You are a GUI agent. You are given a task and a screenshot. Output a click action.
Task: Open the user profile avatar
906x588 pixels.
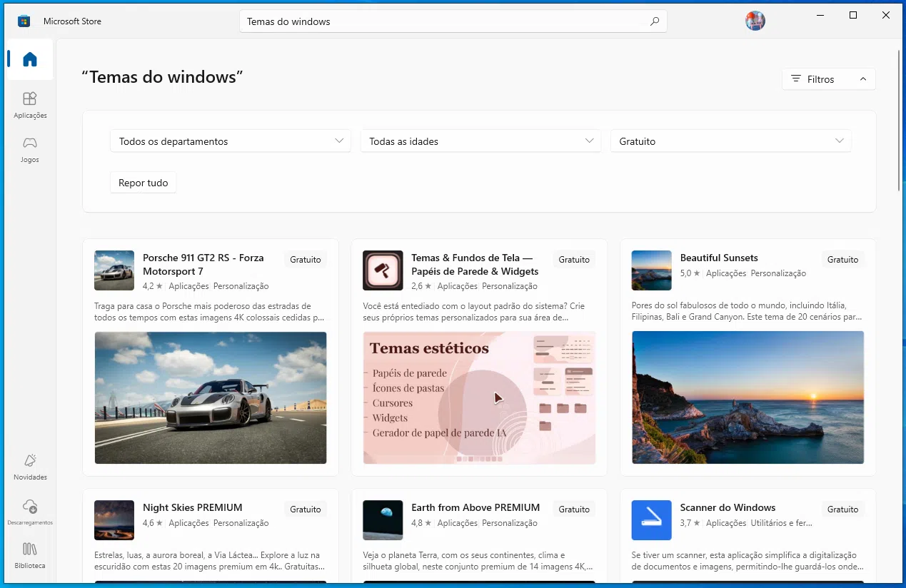(x=755, y=21)
